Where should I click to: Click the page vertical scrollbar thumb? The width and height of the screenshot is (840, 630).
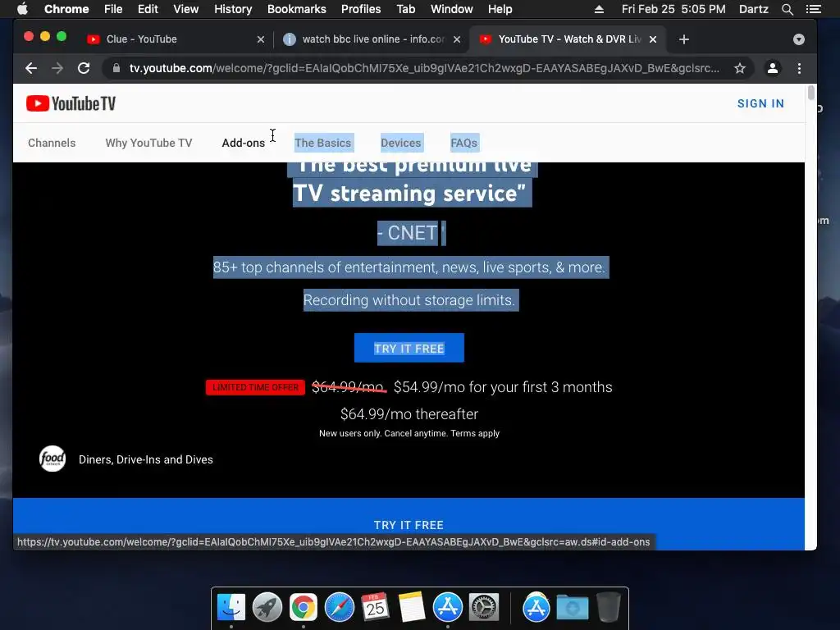[x=811, y=92]
